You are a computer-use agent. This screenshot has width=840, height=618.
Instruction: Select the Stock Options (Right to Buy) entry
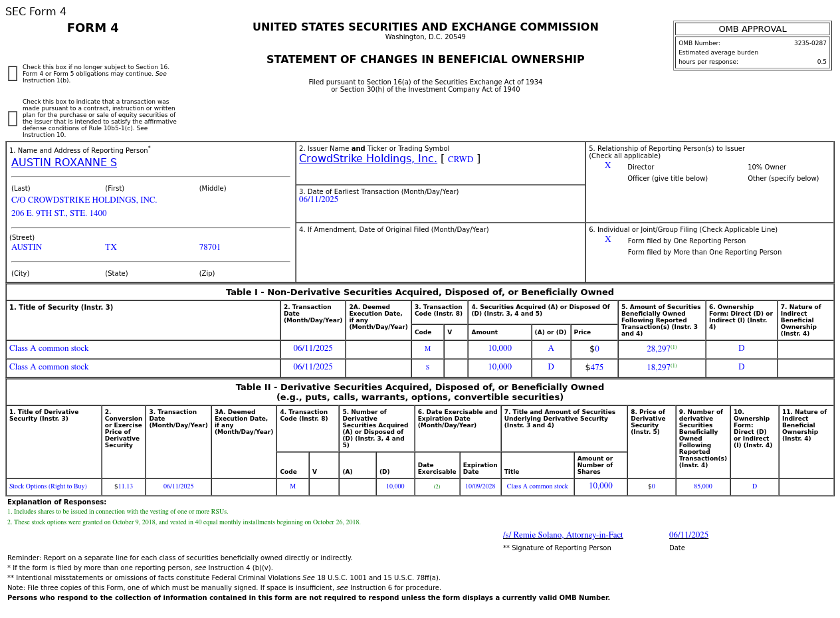tap(48, 486)
